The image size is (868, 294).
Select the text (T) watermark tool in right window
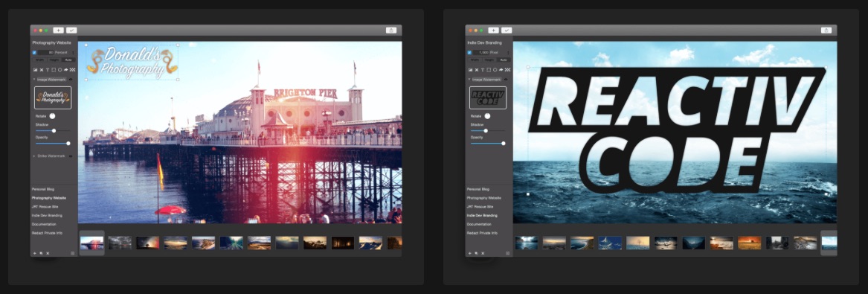point(483,70)
